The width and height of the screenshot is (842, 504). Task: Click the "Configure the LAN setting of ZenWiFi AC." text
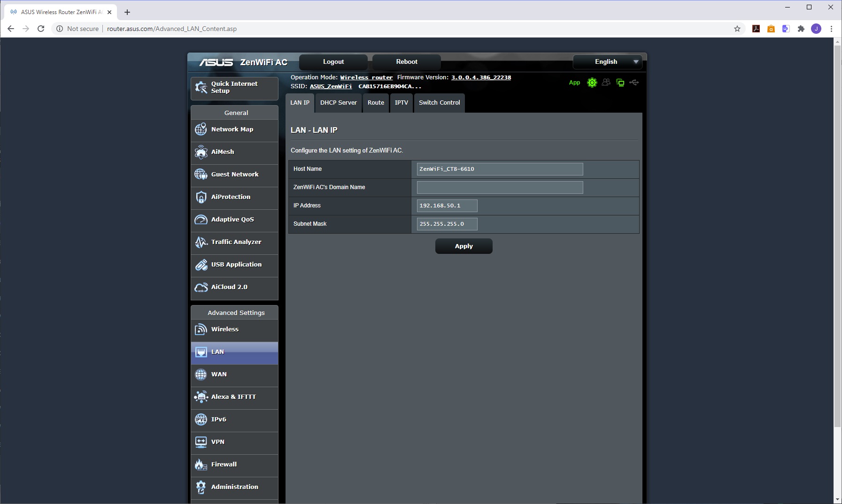coord(347,151)
